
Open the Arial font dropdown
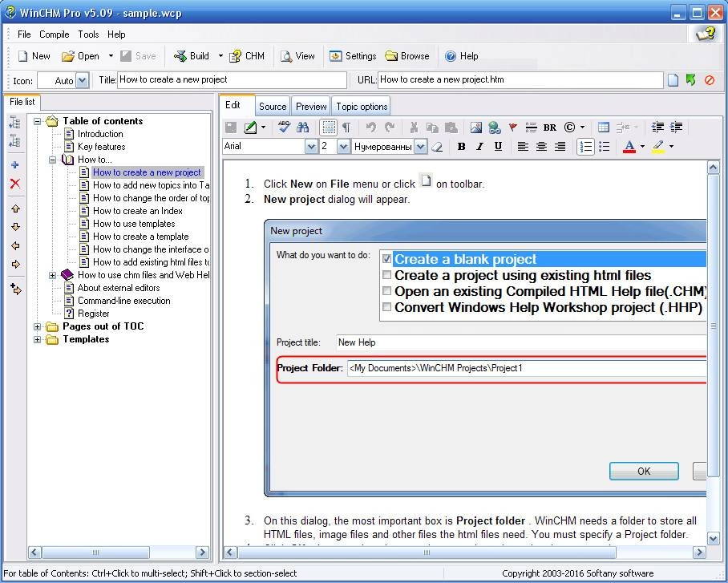[310, 147]
